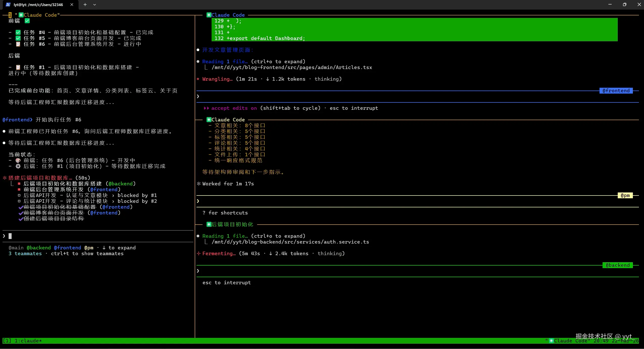Click the gear icon beside 后端 status line
Viewport: 644px width, 349px height.
pos(18,166)
